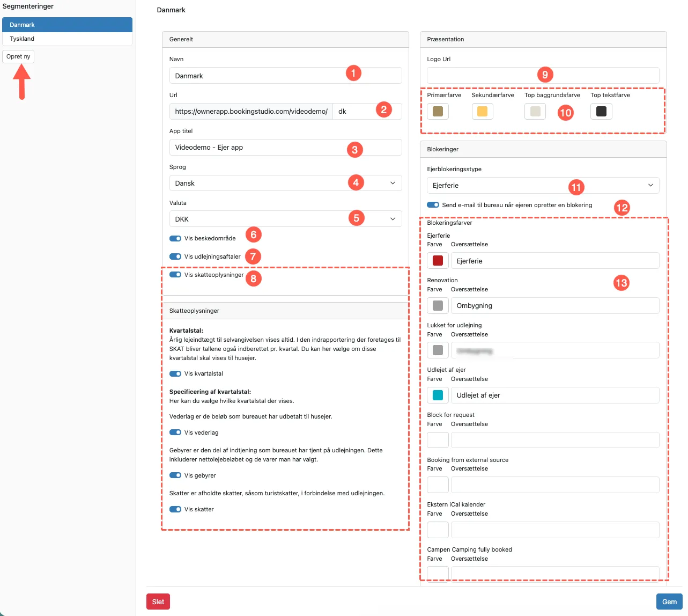The height and width of the screenshot is (616, 688).
Task: Click the blue Gem button
Action: point(669,602)
